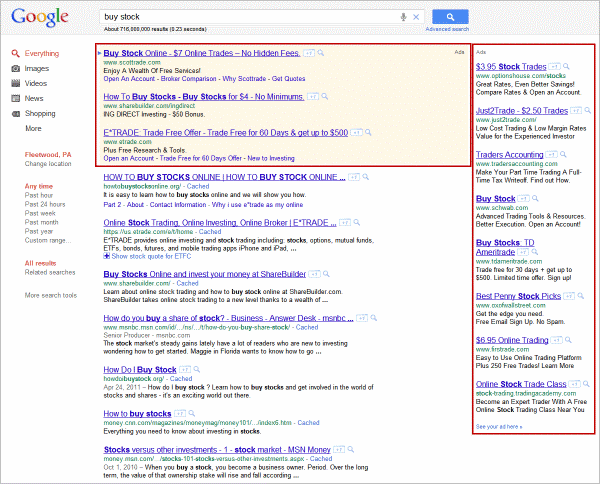Click +1 button next to Scottrade ad
600x484 pixels.
point(308,53)
